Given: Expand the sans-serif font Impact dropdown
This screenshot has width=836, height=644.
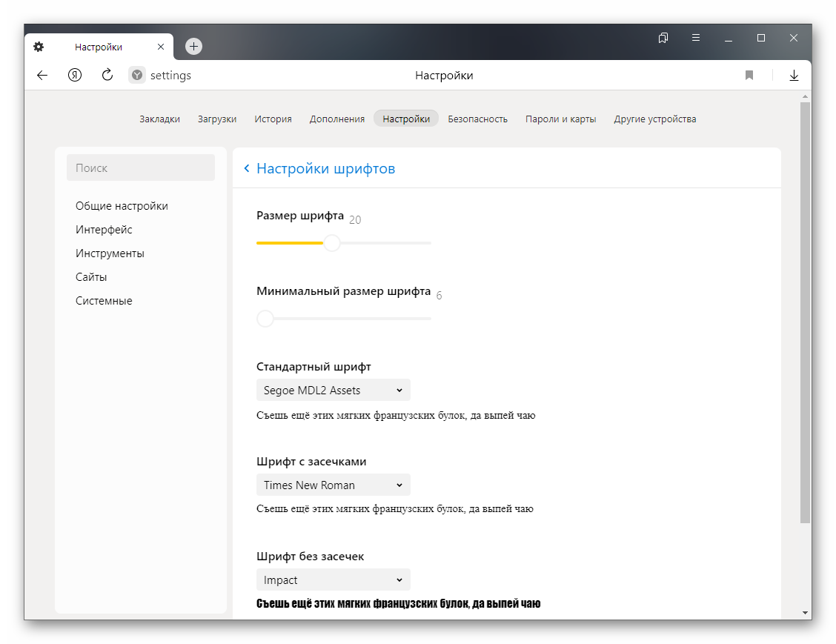Looking at the screenshot, I should tap(333, 580).
